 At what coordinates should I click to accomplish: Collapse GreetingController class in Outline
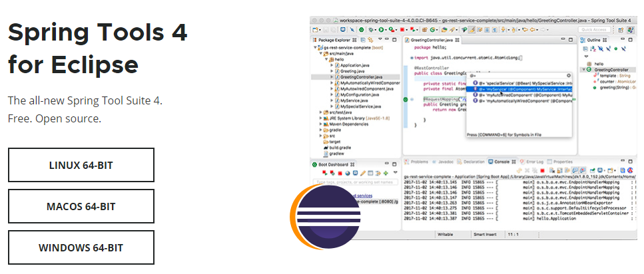click(583, 70)
